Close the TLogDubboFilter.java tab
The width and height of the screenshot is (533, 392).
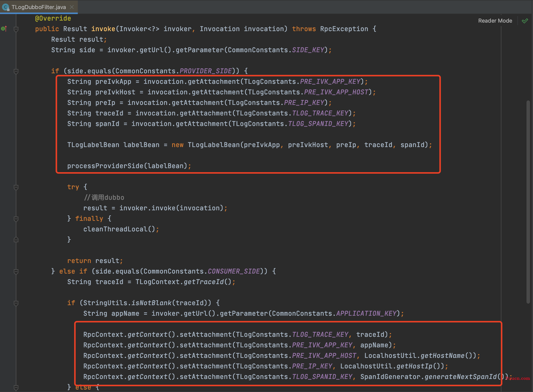point(72,7)
